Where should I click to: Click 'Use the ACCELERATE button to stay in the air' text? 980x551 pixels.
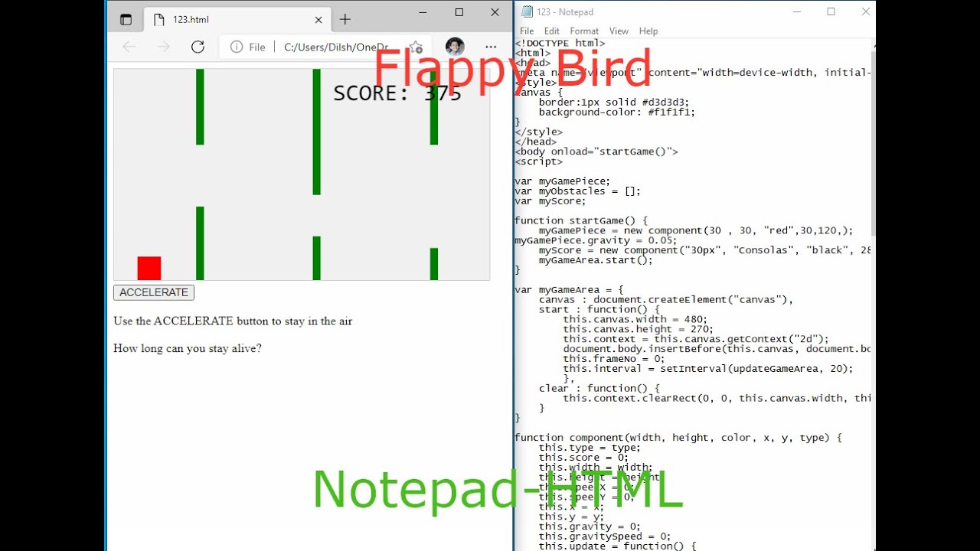pos(233,321)
